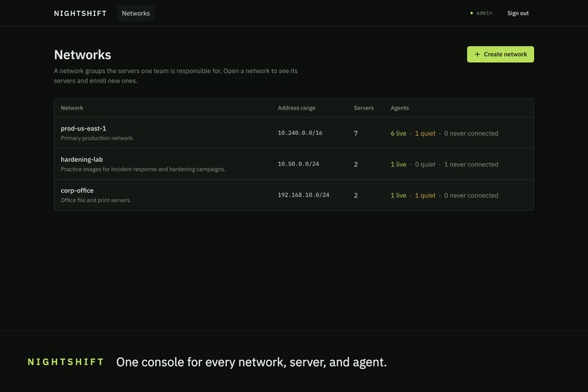Click '0 quiet' in hardening-lab row
The image size is (588, 392).
[425, 164]
